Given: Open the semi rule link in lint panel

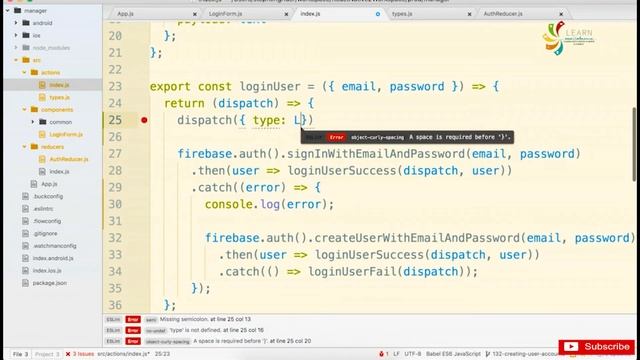Looking at the screenshot, I should (151, 319).
